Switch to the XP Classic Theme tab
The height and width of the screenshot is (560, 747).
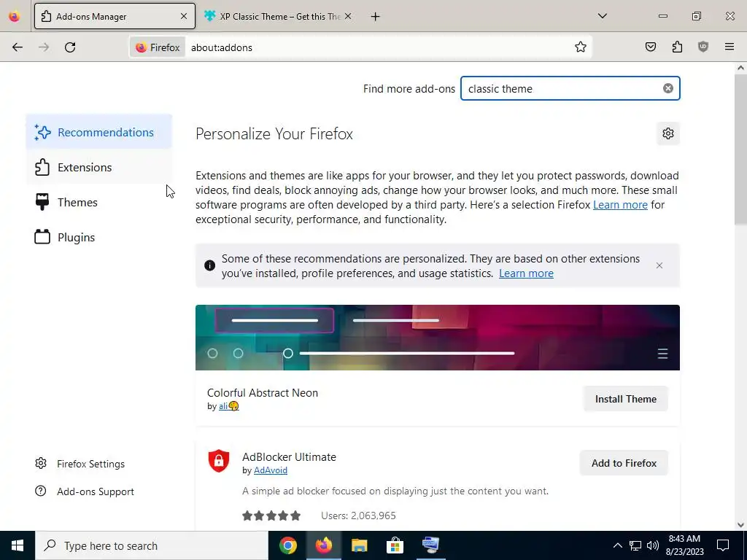point(278,16)
